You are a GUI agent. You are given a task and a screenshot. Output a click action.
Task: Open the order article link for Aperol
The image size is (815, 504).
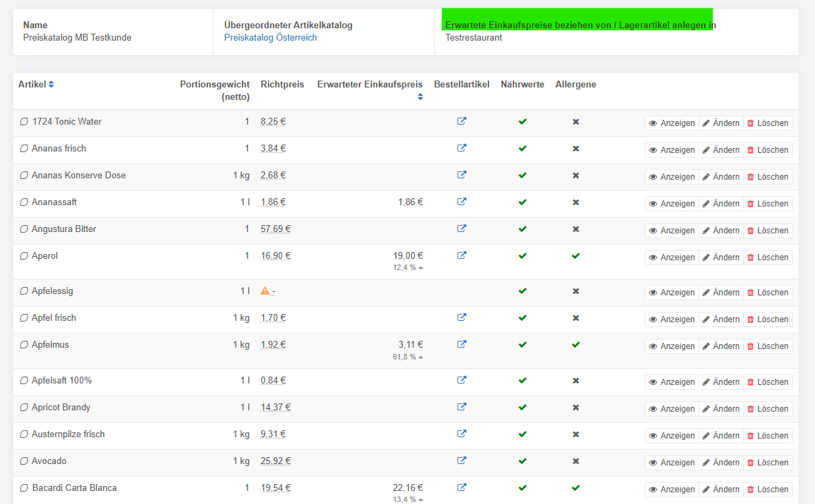coord(462,255)
